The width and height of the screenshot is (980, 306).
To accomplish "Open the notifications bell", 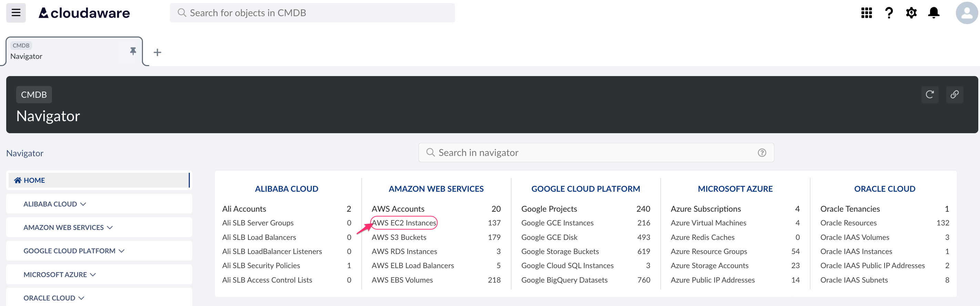I will pos(933,13).
